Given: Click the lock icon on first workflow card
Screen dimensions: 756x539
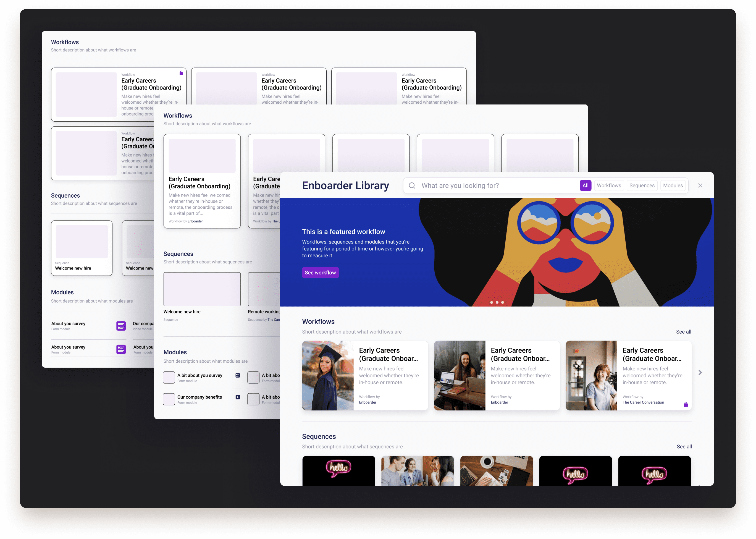Looking at the screenshot, I should [x=181, y=73].
